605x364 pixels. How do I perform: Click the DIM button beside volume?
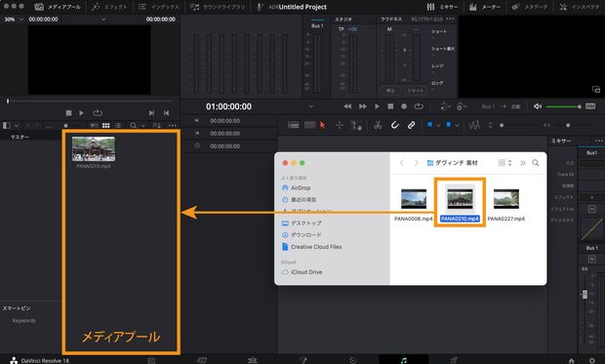click(x=590, y=106)
